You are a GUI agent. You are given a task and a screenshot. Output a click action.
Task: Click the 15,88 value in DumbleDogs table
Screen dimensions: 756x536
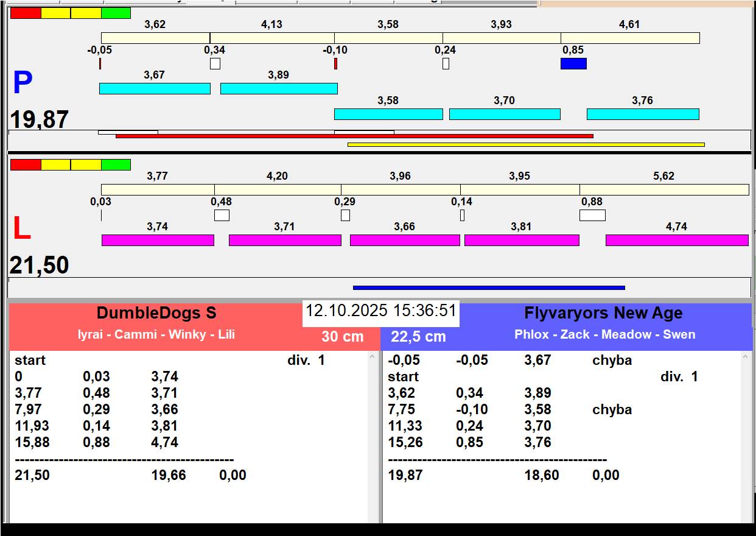(x=32, y=442)
